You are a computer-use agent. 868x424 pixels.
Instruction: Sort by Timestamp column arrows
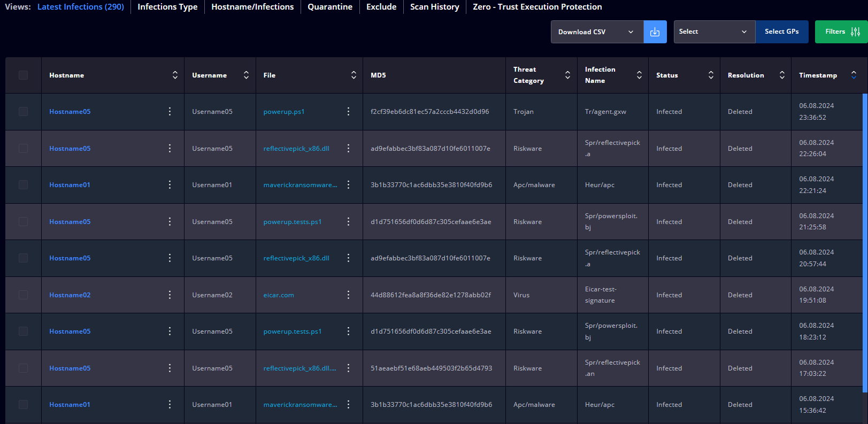[x=854, y=75]
